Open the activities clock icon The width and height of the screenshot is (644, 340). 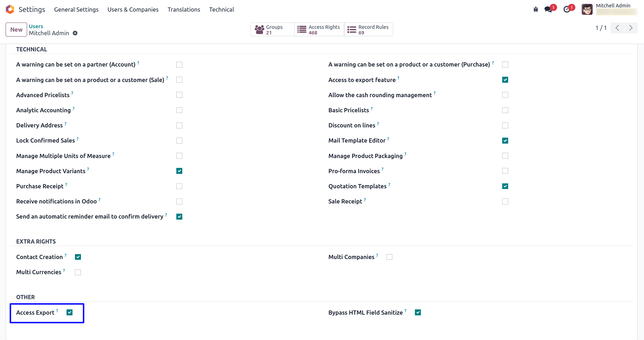tap(567, 10)
